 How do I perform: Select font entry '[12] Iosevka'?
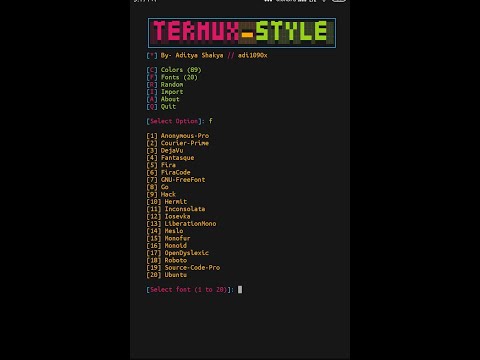[x=168, y=217]
